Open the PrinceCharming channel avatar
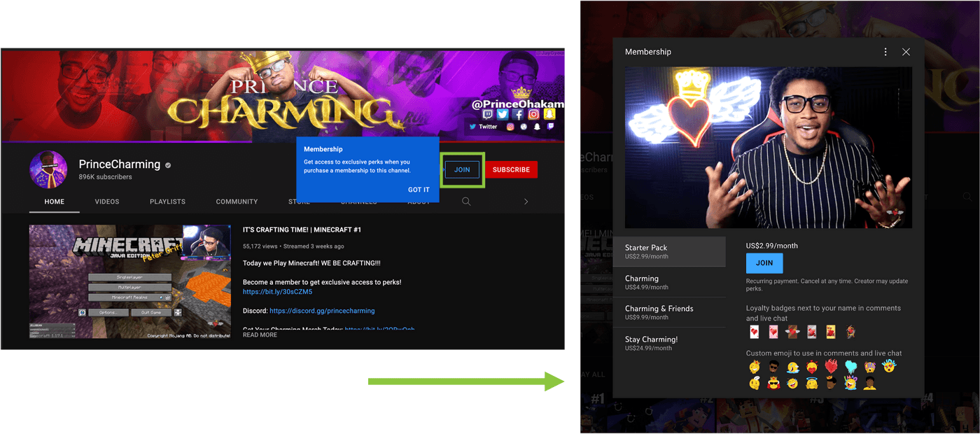 coord(48,169)
